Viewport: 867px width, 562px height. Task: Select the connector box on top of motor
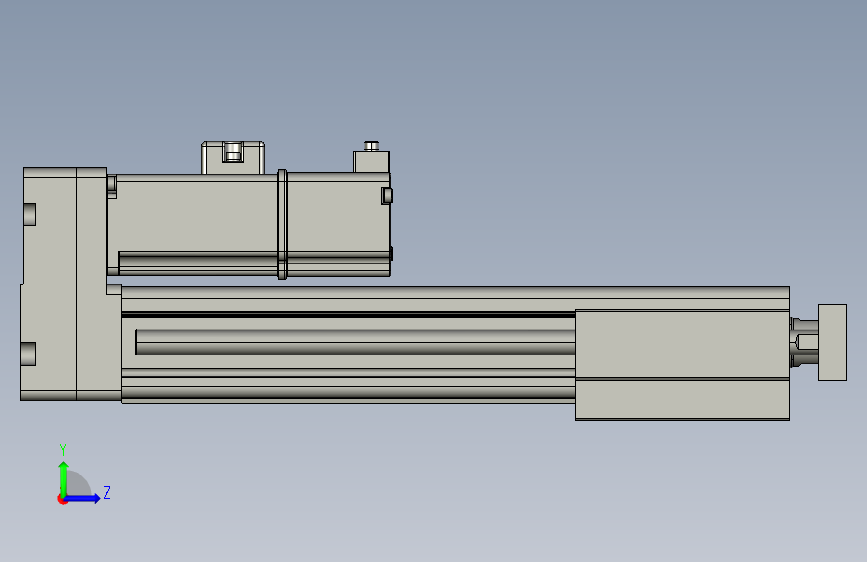233,158
